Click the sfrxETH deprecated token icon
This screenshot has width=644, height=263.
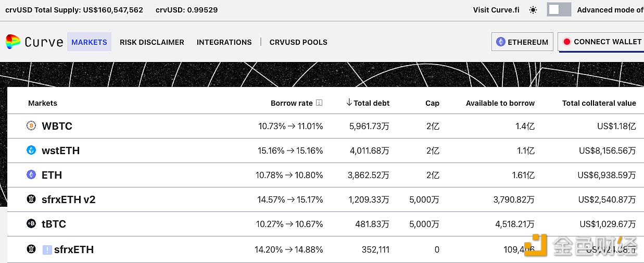click(x=31, y=249)
